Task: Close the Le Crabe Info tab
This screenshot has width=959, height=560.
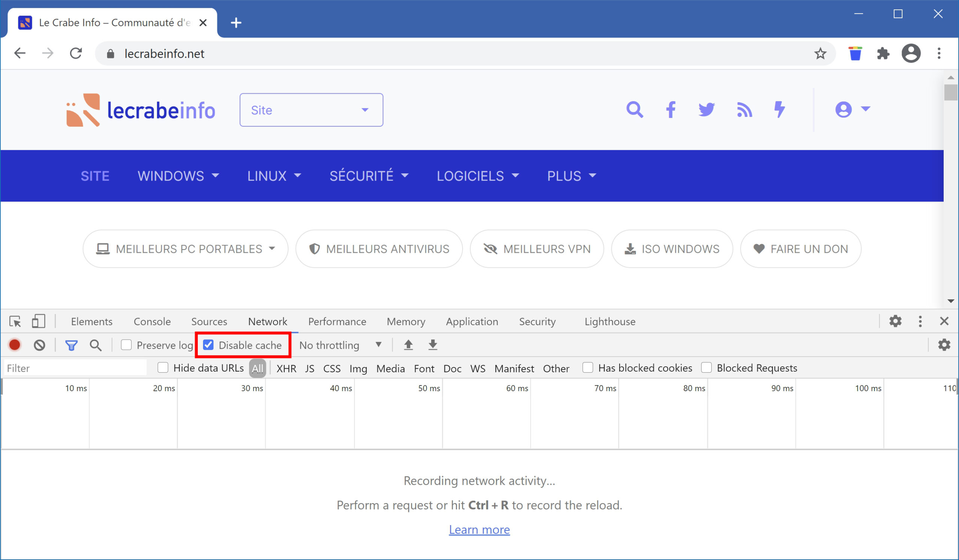Action: pyautogui.click(x=203, y=22)
